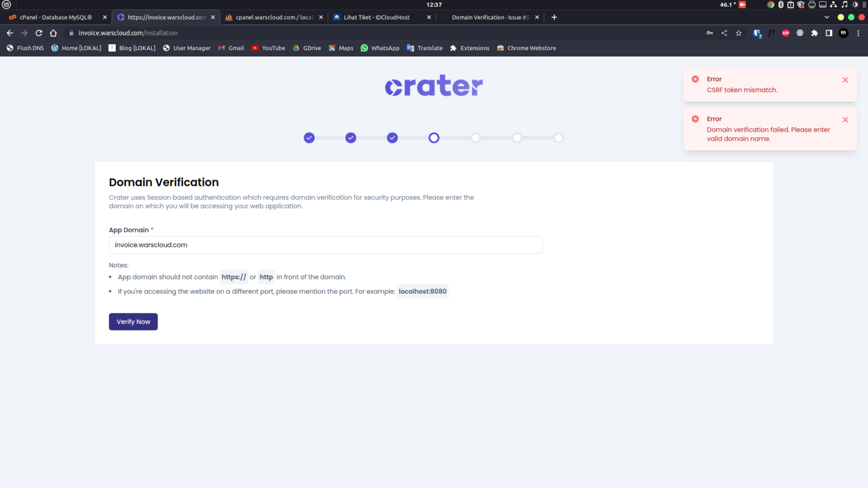This screenshot has height=488, width=868.
Task: Click the password key icon in address bar
Action: pyautogui.click(x=709, y=33)
